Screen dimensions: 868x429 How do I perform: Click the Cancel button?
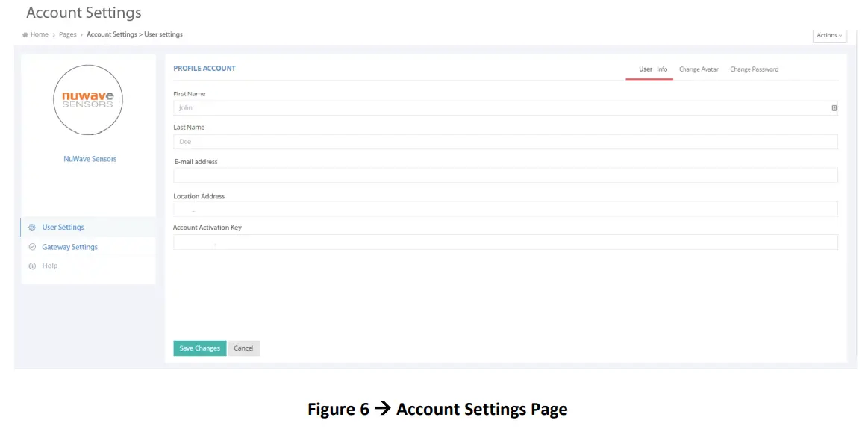(243, 348)
